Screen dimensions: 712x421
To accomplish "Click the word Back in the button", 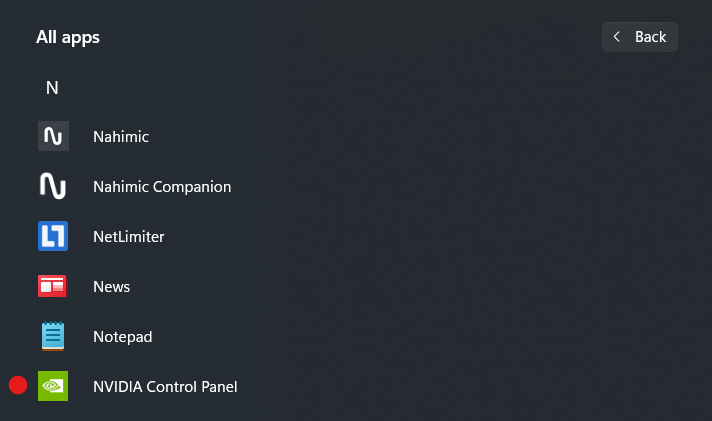I will click(x=650, y=37).
